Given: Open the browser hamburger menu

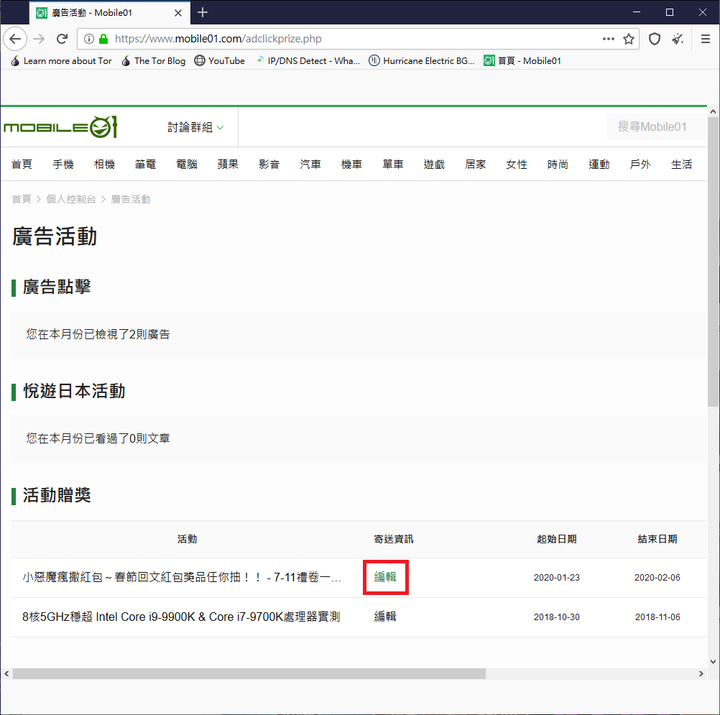Looking at the screenshot, I should click(x=706, y=39).
